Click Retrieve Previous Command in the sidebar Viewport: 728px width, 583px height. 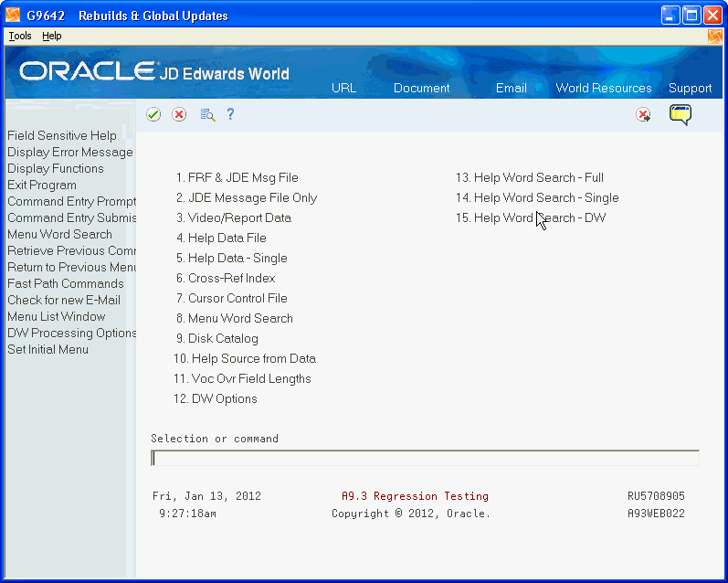tap(71, 250)
